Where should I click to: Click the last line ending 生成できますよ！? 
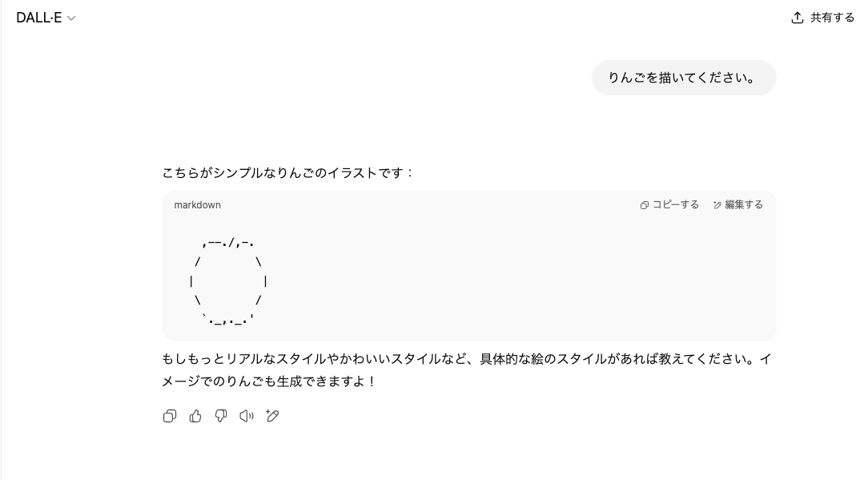(269, 381)
